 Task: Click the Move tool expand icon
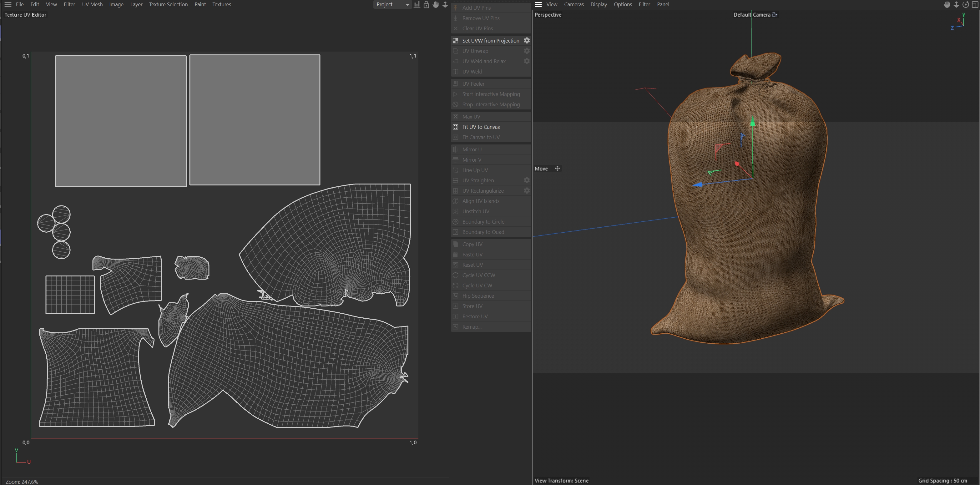pos(557,169)
